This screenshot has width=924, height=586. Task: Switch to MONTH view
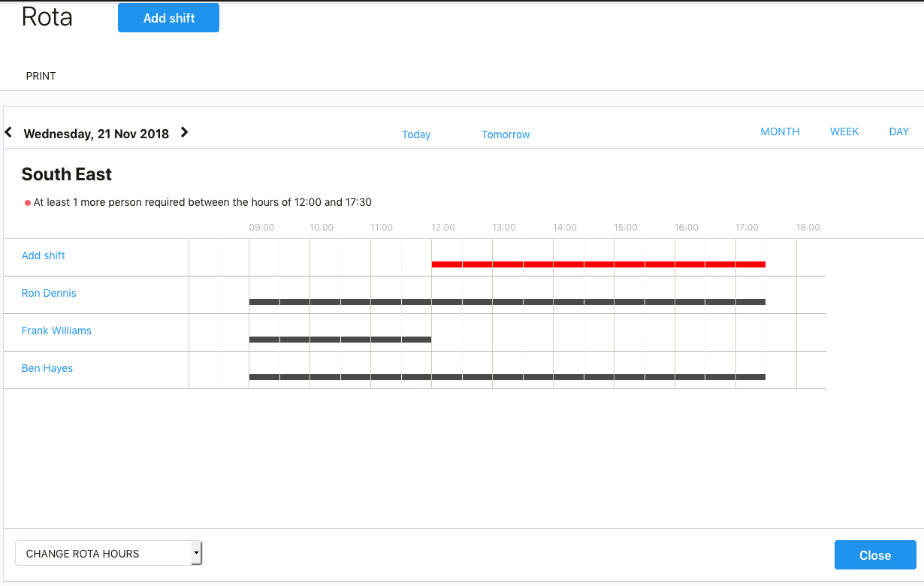click(780, 131)
